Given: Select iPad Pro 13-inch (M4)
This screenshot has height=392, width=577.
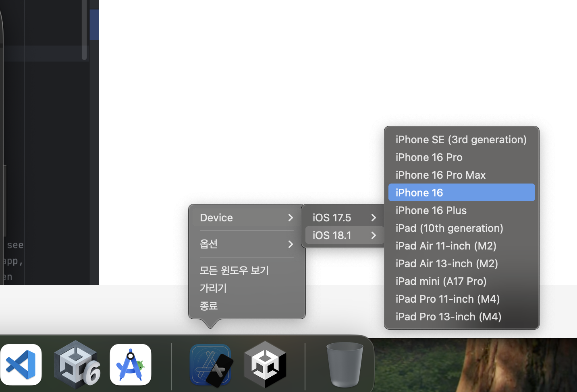Looking at the screenshot, I should [462, 317].
